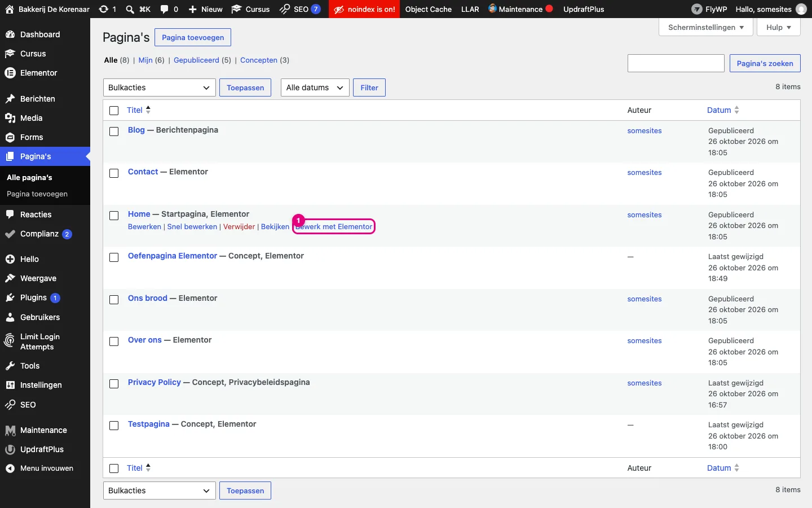The height and width of the screenshot is (508, 812).
Task: Click the Pagina toevoegen button near heading
Action: pos(193,37)
